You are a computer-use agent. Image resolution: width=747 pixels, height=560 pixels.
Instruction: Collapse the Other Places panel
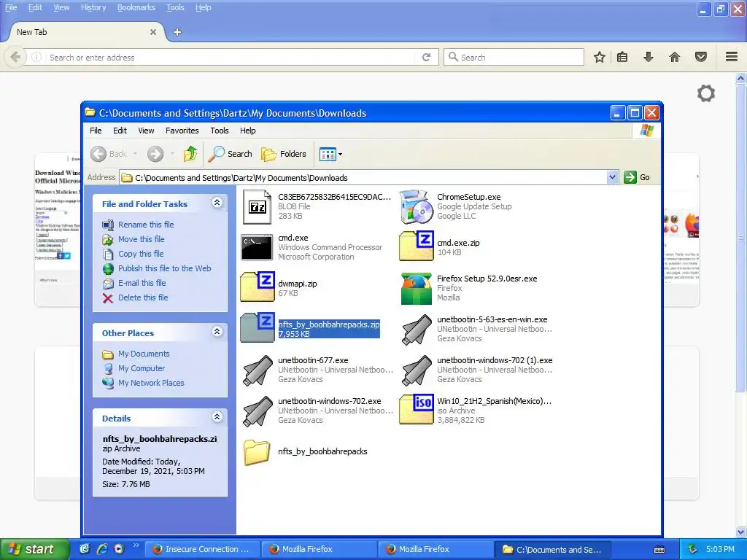[217, 332]
